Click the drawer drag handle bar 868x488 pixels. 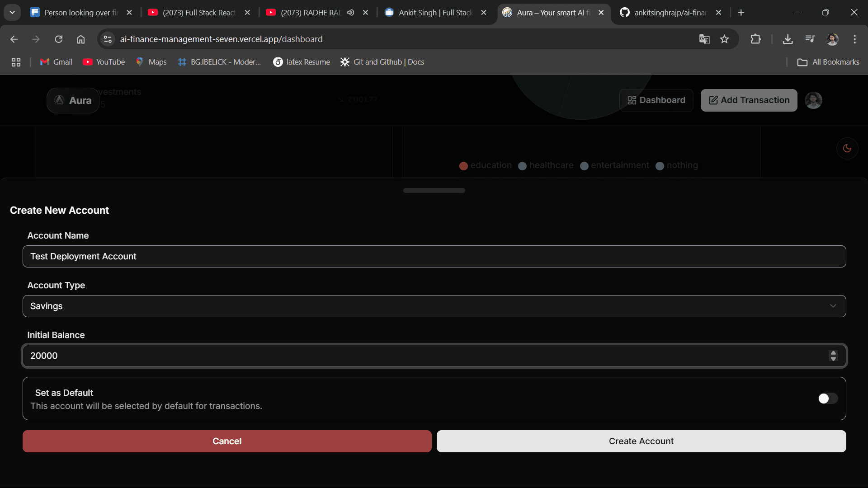pos(434,191)
